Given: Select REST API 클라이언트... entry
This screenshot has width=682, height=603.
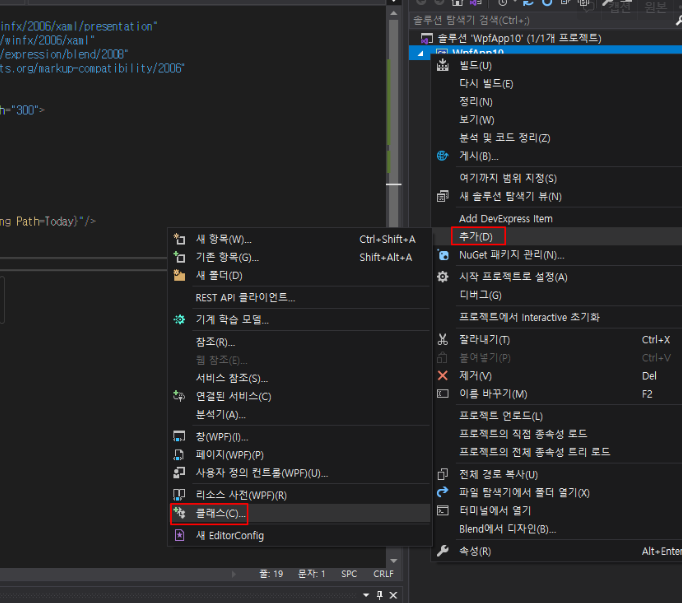Looking at the screenshot, I should pyautogui.click(x=245, y=298).
